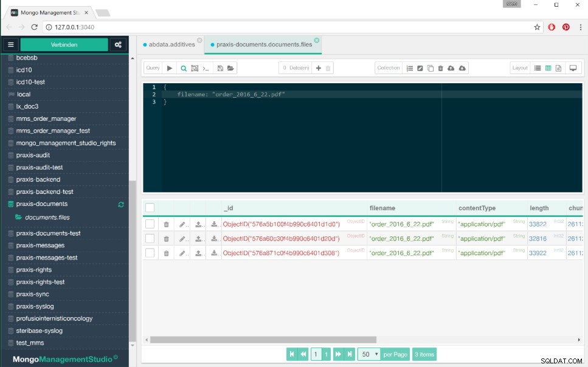
Task: Sort by the contentType column header
Action: pos(477,208)
